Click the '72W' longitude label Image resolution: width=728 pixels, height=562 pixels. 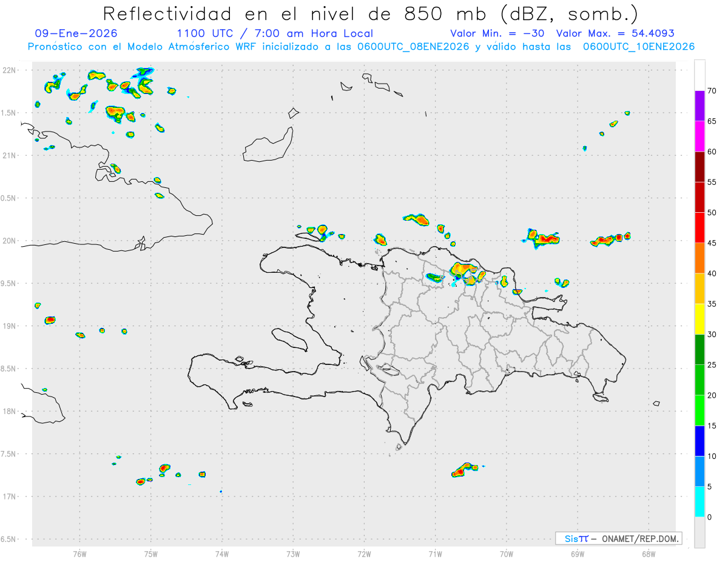(x=364, y=554)
